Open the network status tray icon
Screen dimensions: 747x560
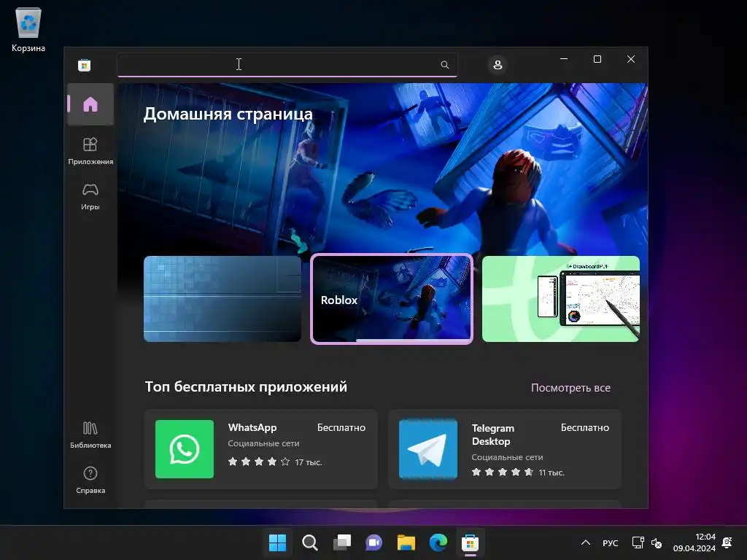coord(638,542)
